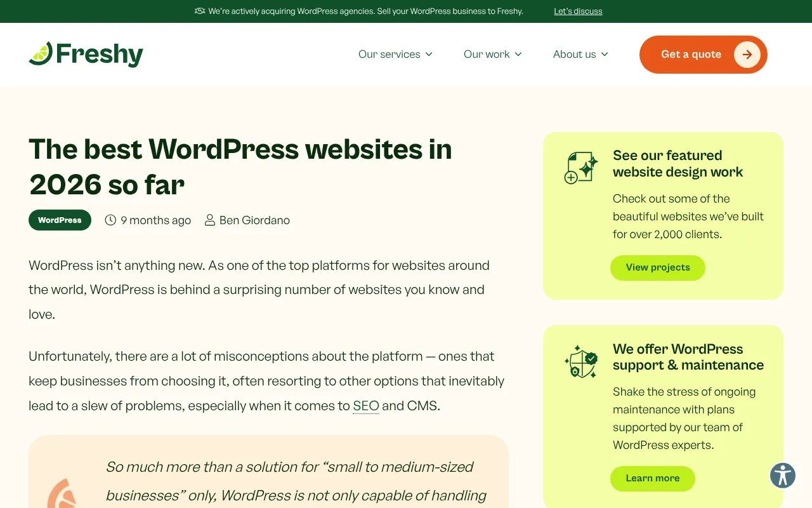Open the accessibility widget icon

click(783, 475)
